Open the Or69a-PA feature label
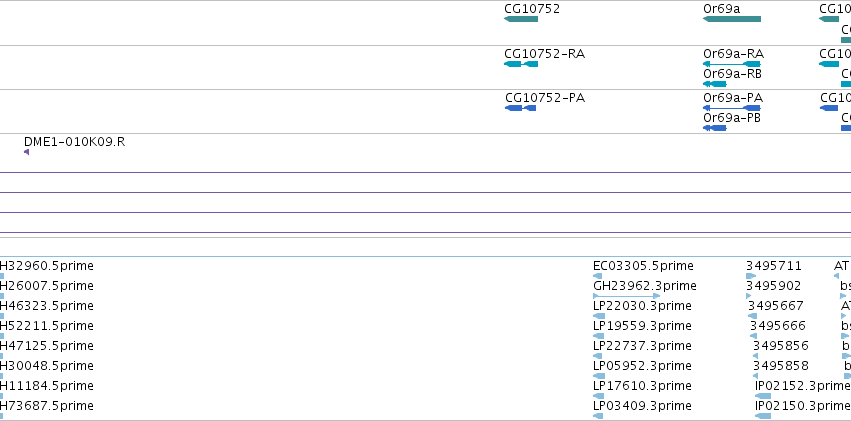This screenshot has height=421, width=851. tap(733, 98)
